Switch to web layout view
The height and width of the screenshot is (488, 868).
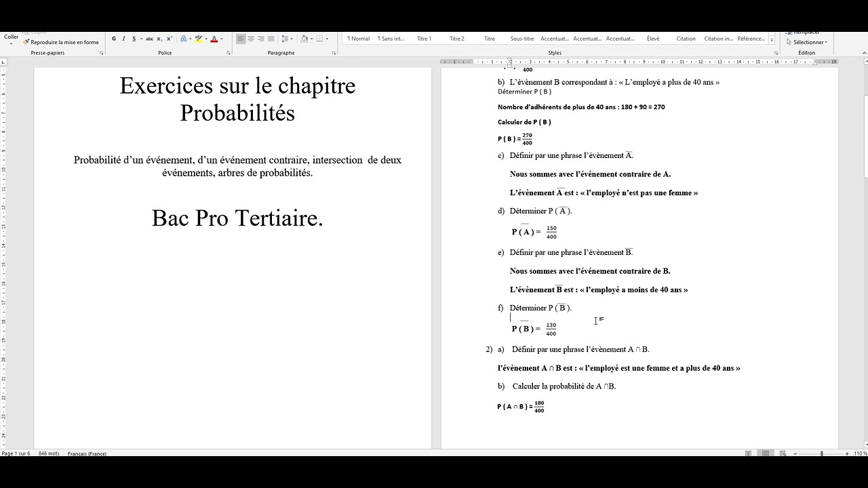coord(783,453)
